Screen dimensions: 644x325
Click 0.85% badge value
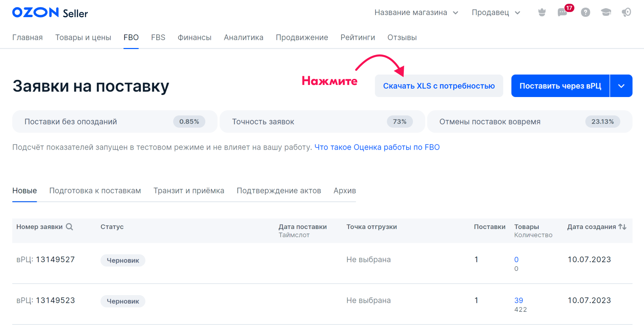click(189, 122)
